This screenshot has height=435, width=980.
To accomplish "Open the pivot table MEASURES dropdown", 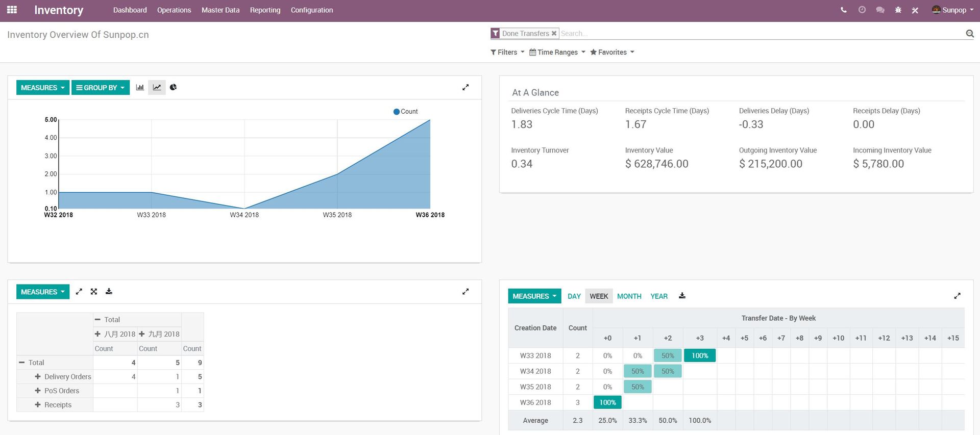I will (43, 292).
